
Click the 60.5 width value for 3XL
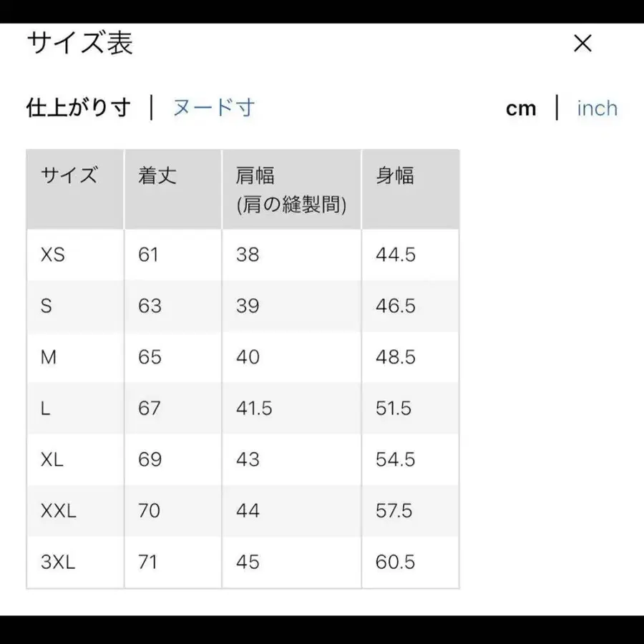point(394,562)
